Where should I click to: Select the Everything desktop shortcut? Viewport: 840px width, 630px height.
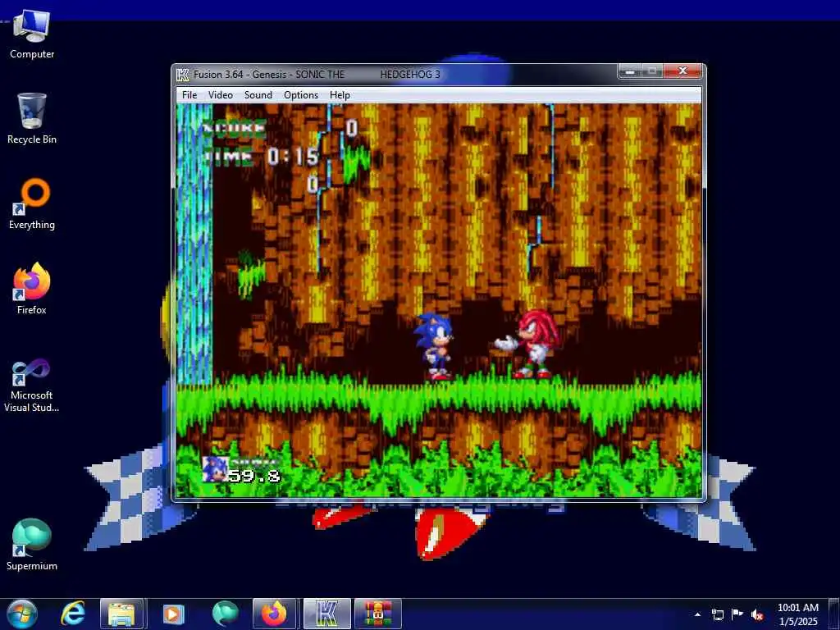point(32,204)
